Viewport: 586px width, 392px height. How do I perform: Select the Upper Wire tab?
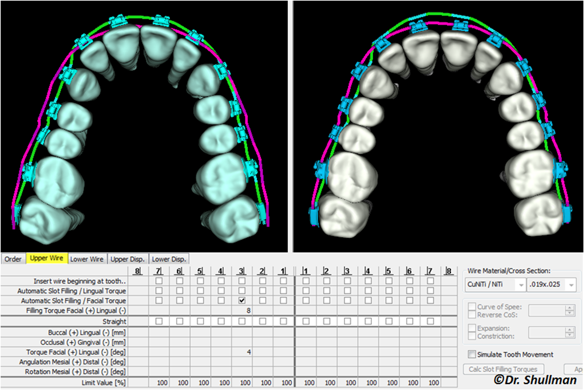46,258
